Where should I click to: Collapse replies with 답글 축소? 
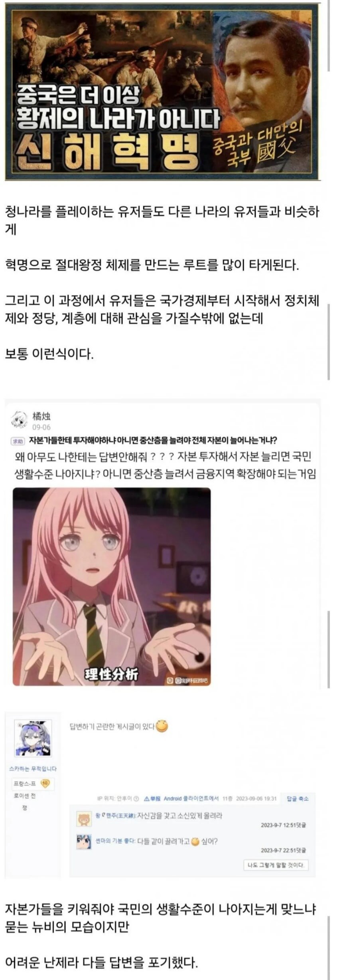[298, 799]
